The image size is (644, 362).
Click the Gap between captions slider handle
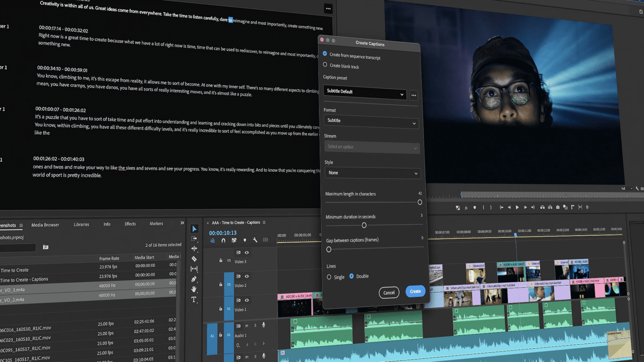pyautogui.click(x=329, y=249)
